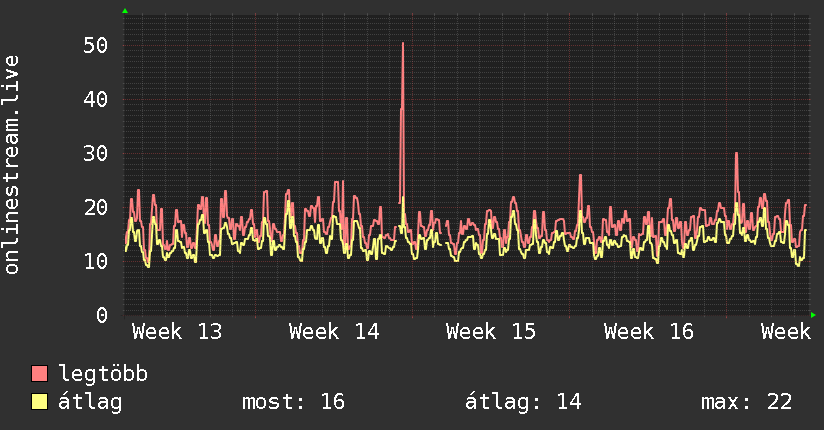Click the 'max: 22' statistic

746,402
